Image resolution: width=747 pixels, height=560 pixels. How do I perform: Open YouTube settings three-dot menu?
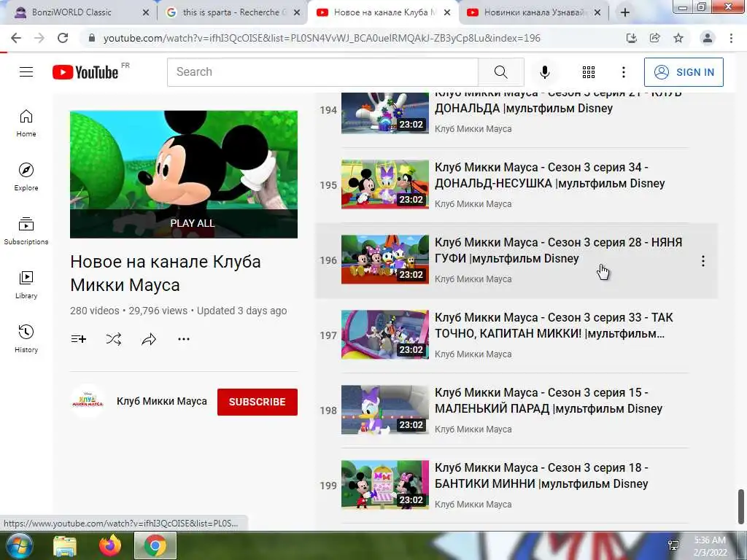click(623, 72)
